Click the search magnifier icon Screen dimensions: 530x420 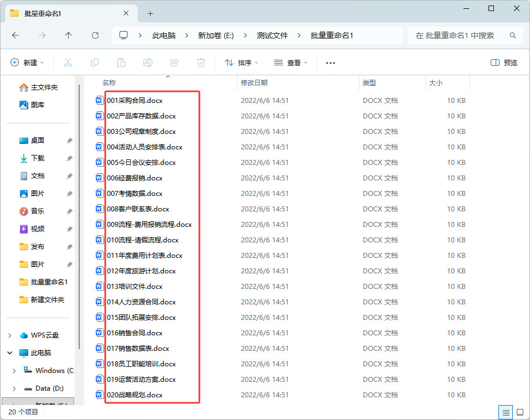click(x=513, y=35)
